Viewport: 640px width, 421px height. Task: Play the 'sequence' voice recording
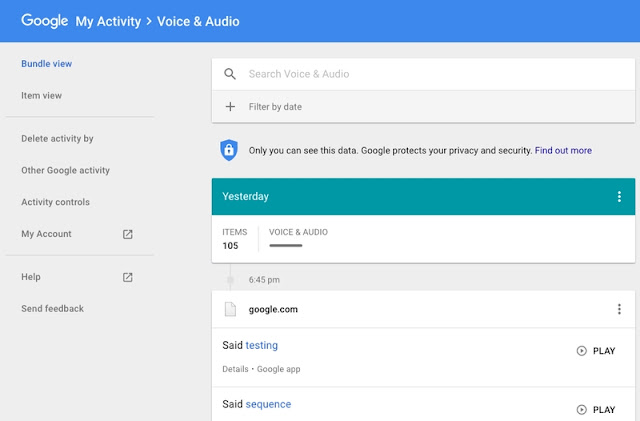(596, 410)
